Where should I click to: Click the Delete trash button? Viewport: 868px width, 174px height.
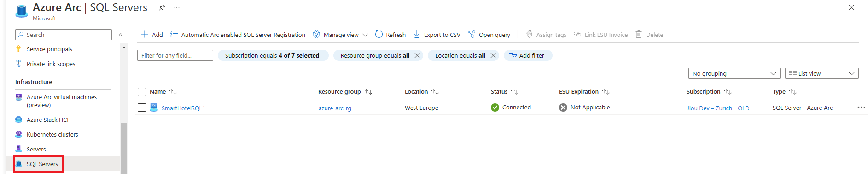point(649,35)
